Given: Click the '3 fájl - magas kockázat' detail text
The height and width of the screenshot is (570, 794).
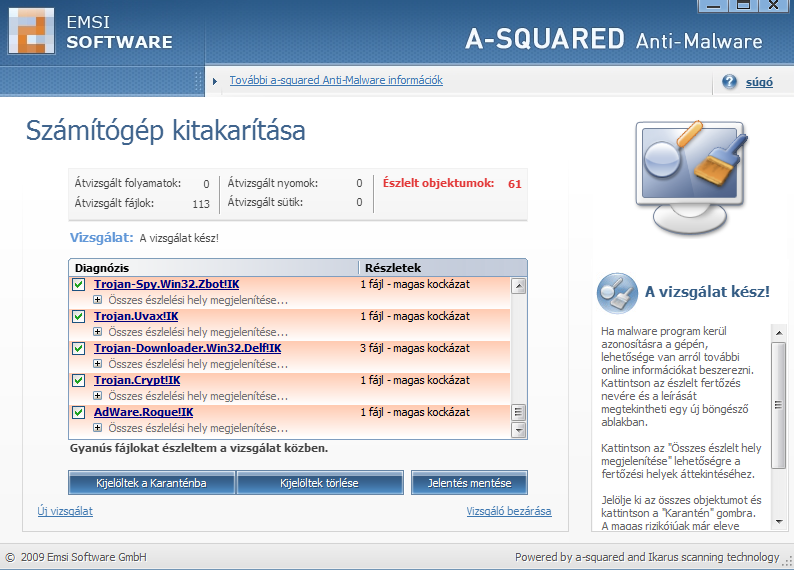Looking at the screenshot, I should click(x=415, y=348).
